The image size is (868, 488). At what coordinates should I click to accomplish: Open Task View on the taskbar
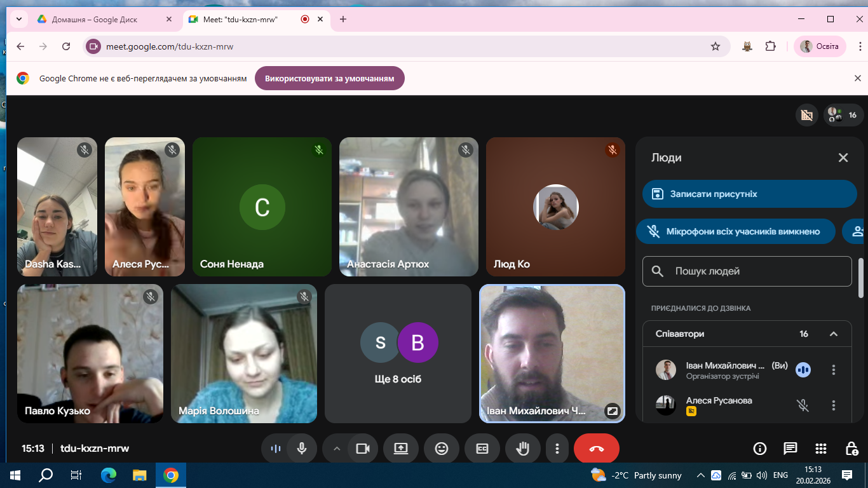[x=76, y=475]
